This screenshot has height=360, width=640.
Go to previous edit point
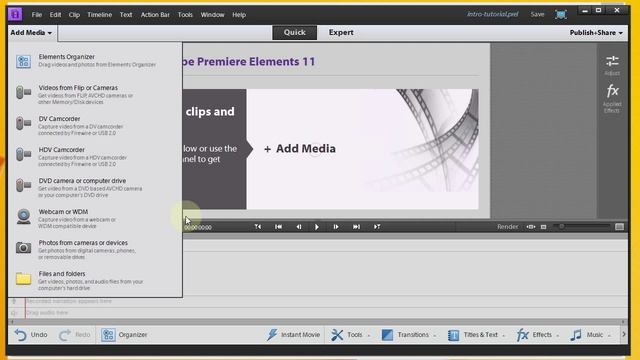coord(278,227)
